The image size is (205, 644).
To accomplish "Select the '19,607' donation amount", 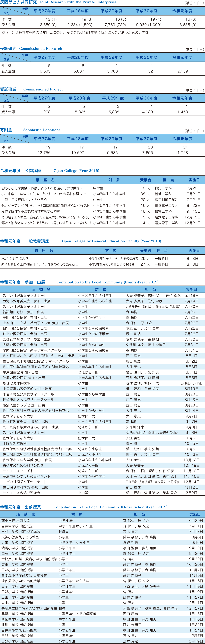I will coord(78,153).
